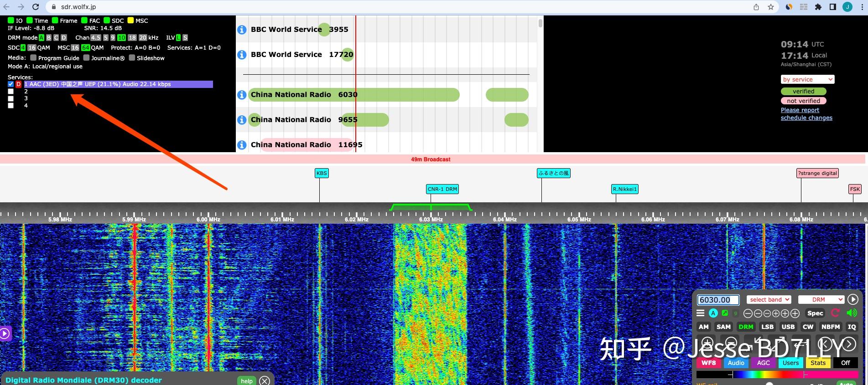
Task: Click the purple play icon at the left edge
Action: [5, 334]
